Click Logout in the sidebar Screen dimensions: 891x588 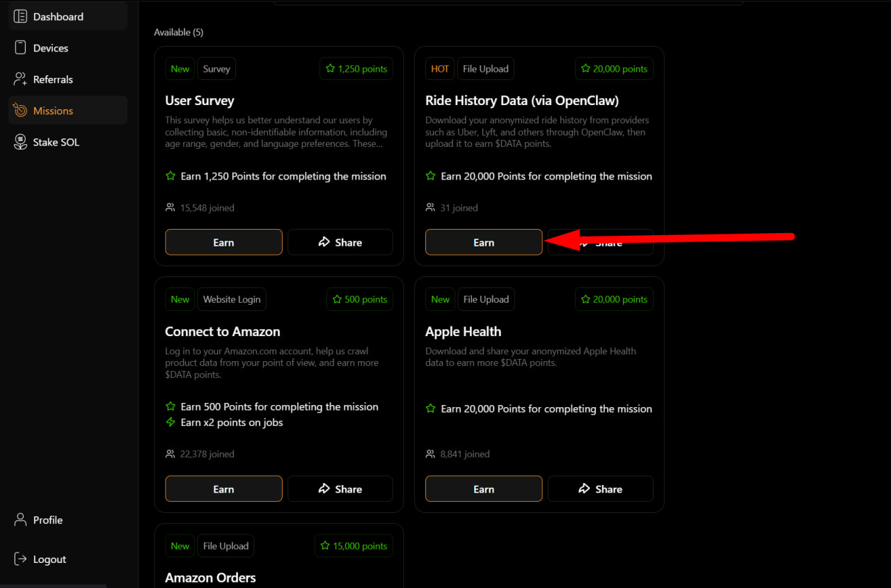coord(68,559)
